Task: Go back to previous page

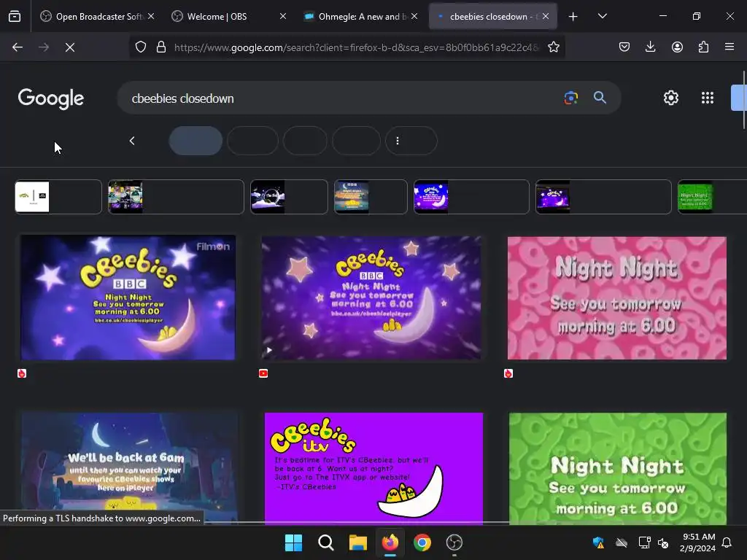Action: click(18, 47)
